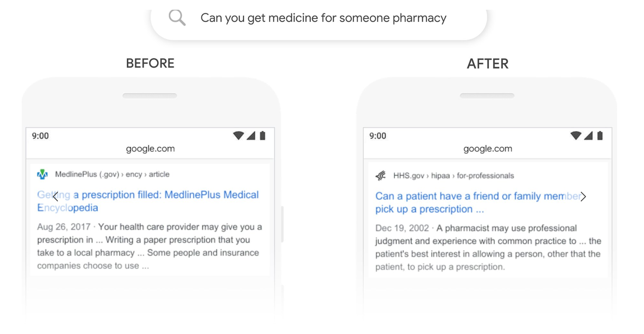The width and height of the screenshot is (644, 334).
Task: Click the Aug 26, 2017 result snippet
Action: coord(150,246)
